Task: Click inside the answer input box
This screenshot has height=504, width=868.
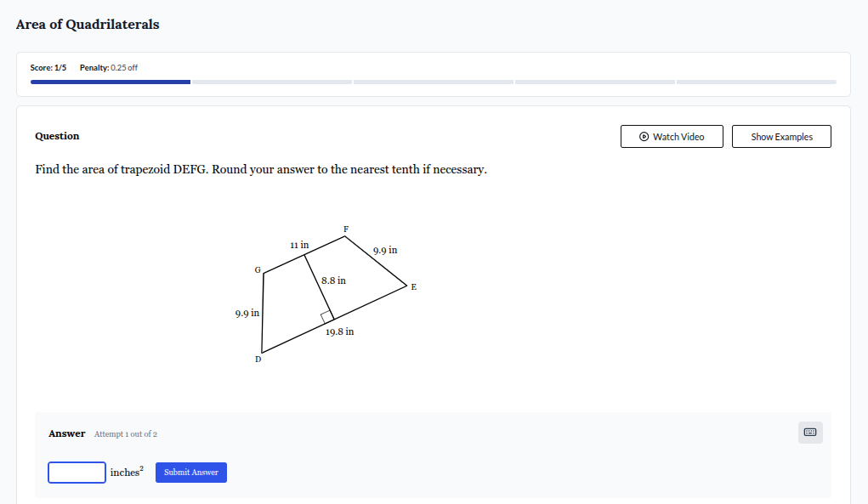Action: (x=77, y=472)
